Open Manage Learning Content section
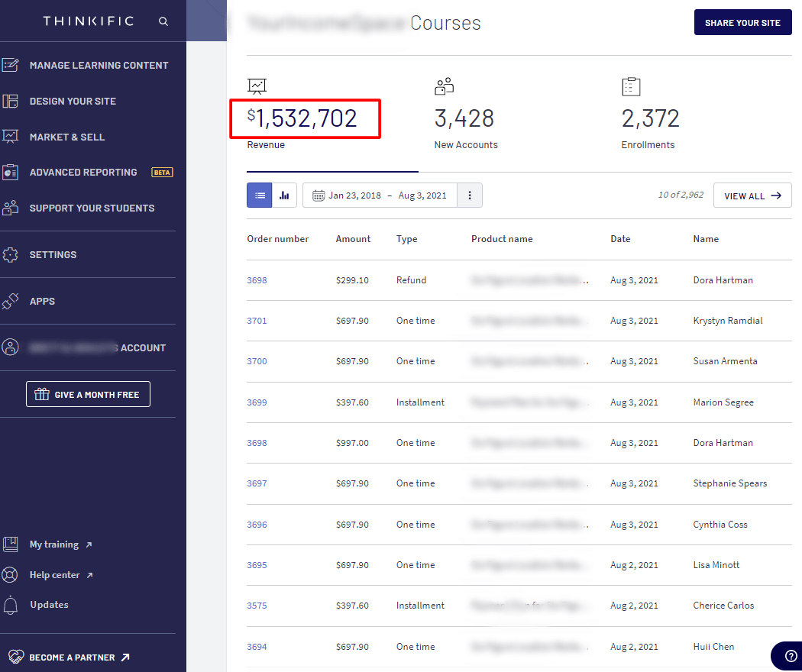Viewport: 802px width, 672px height. pyautogui.click(x=99, y=66)
